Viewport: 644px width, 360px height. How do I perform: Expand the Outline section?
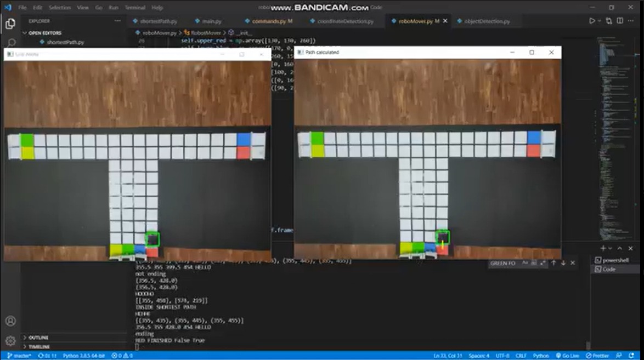click(x=38, y=338)
